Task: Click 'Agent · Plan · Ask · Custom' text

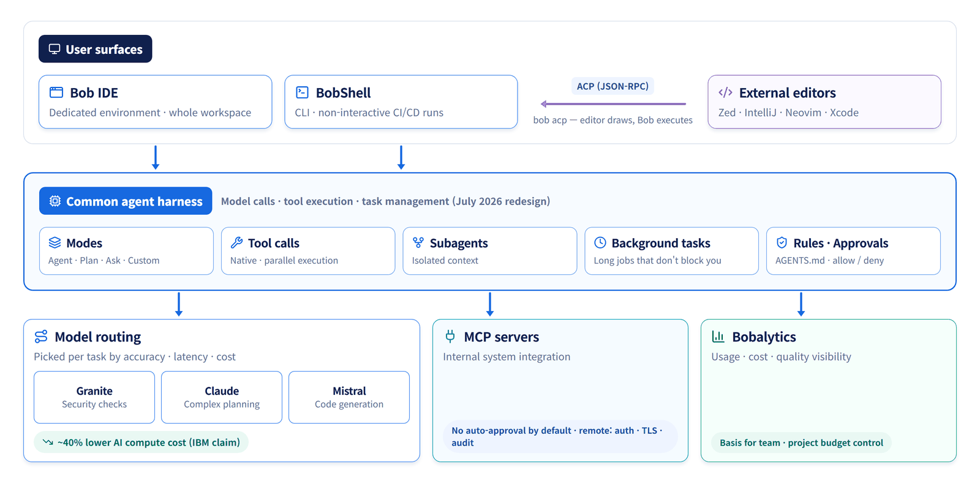Action: tap(104, 260)
